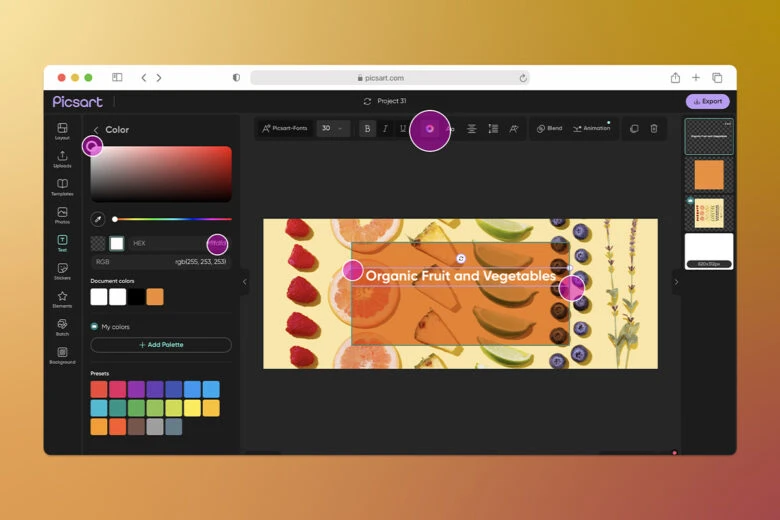Click the browser share icon
780x520 pixels.
675,77
